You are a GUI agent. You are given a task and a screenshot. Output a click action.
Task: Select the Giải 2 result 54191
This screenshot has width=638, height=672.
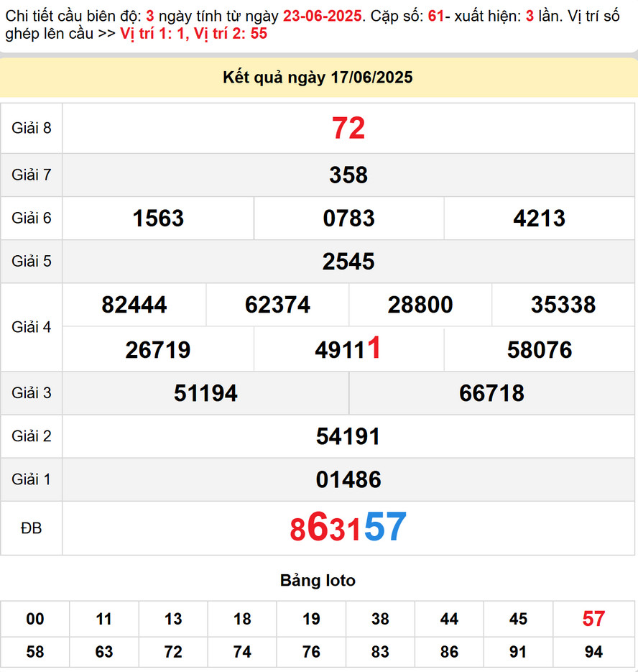coord(348,436)
